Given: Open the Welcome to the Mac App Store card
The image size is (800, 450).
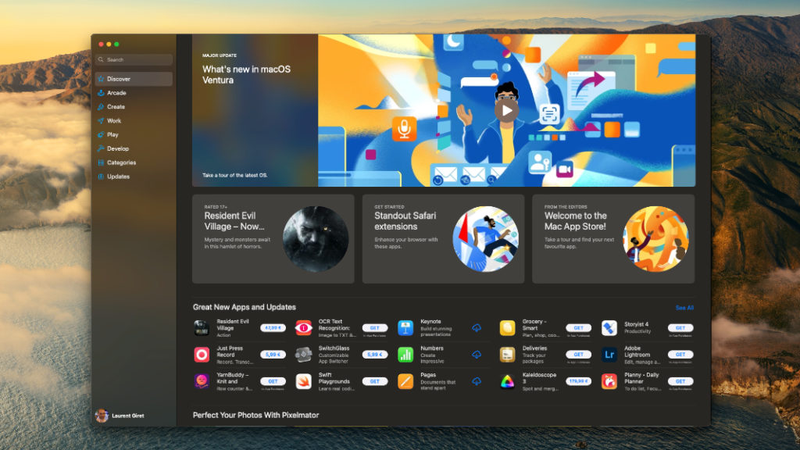Looking at the screenshot, I should pos(613,239).
